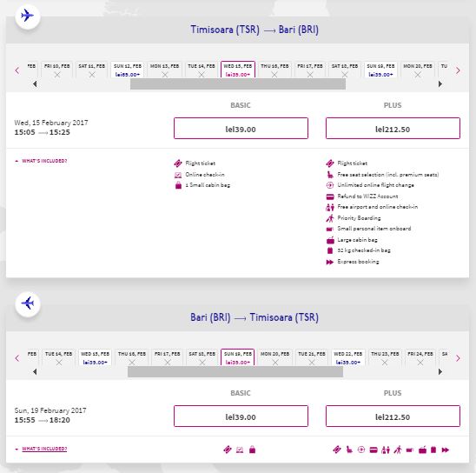
Task: Click return flight time 15:55 to 18:20
Action: click(43, 420)
